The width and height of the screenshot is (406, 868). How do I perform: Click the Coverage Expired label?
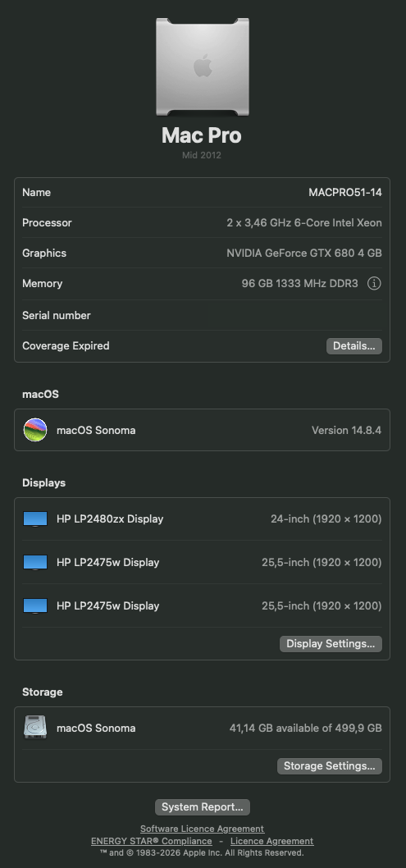(66, 346)
